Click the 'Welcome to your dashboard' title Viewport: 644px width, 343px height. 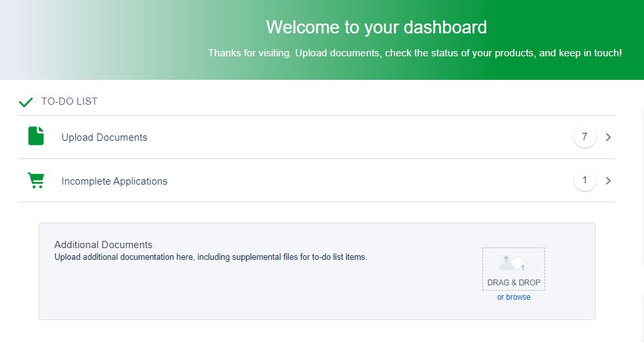[x=376, y=27]
